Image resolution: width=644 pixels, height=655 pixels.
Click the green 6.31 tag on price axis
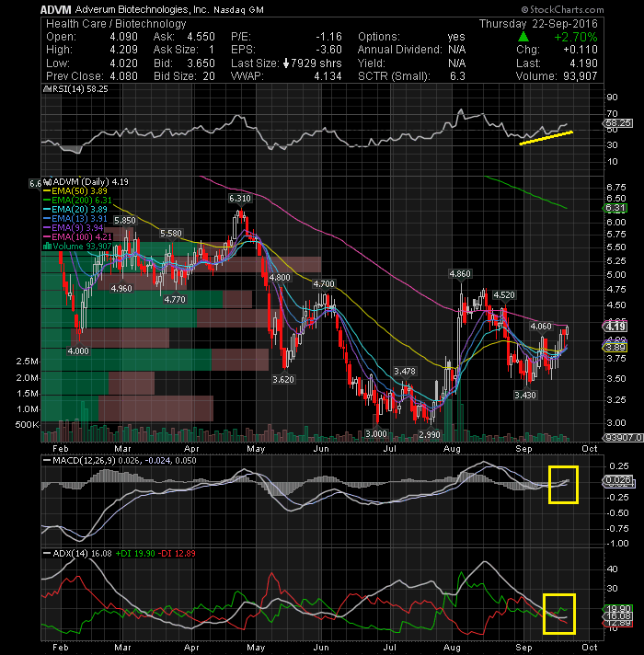pyautogui.click(x=615, y=208)
